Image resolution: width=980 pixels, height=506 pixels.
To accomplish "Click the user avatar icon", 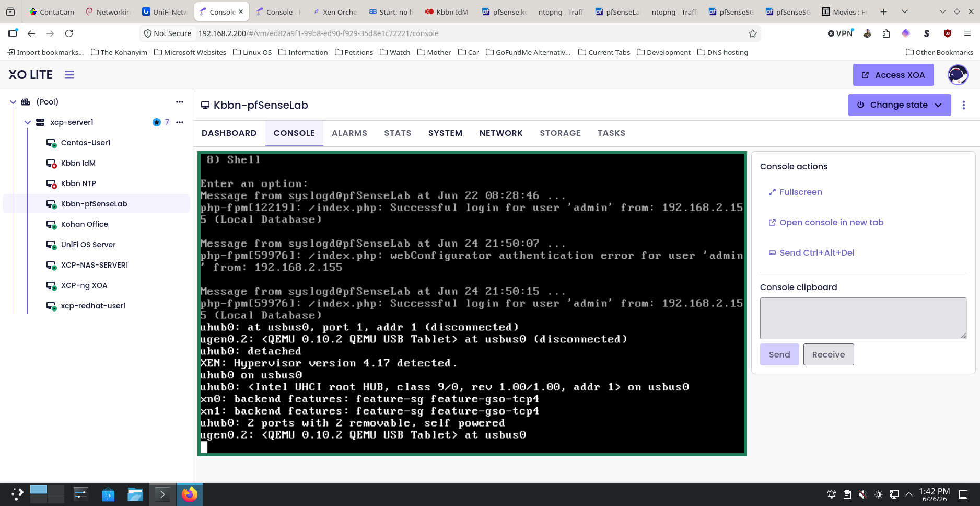I will click(x=958, y=75).
